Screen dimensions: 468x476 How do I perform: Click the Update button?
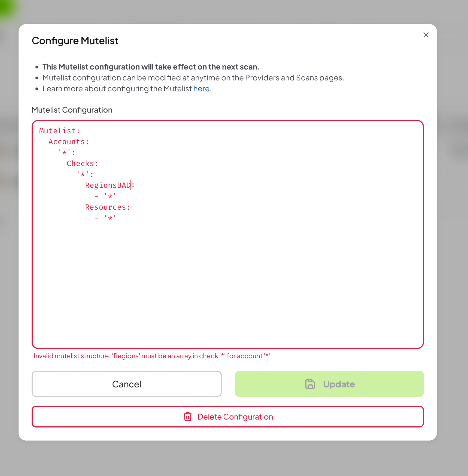tap(329, 384)
